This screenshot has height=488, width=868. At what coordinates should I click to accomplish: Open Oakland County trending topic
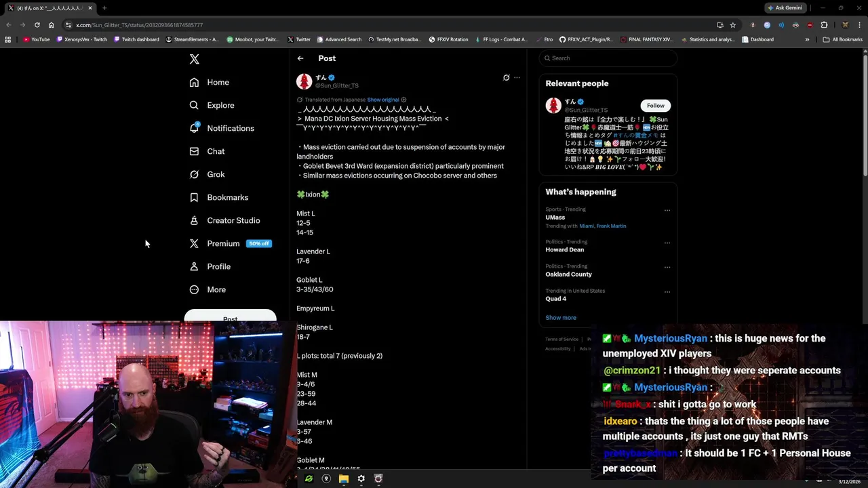point(569,274)
